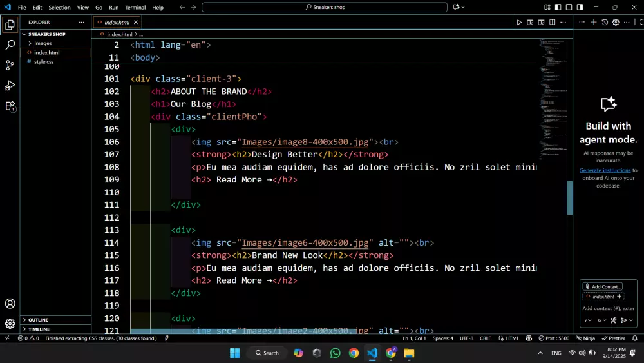Expand the TIMELINE section
The width and height of the screenshot is (644, 363).
pos(39,329)
